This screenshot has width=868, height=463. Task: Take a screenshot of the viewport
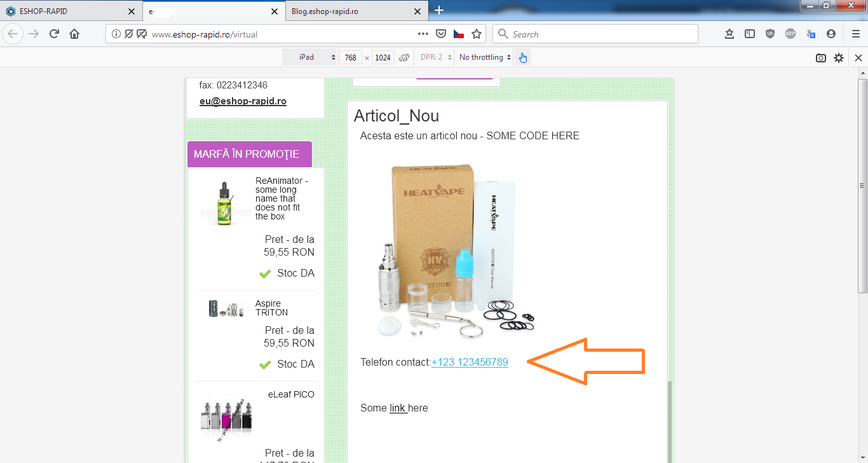[821, 58]
